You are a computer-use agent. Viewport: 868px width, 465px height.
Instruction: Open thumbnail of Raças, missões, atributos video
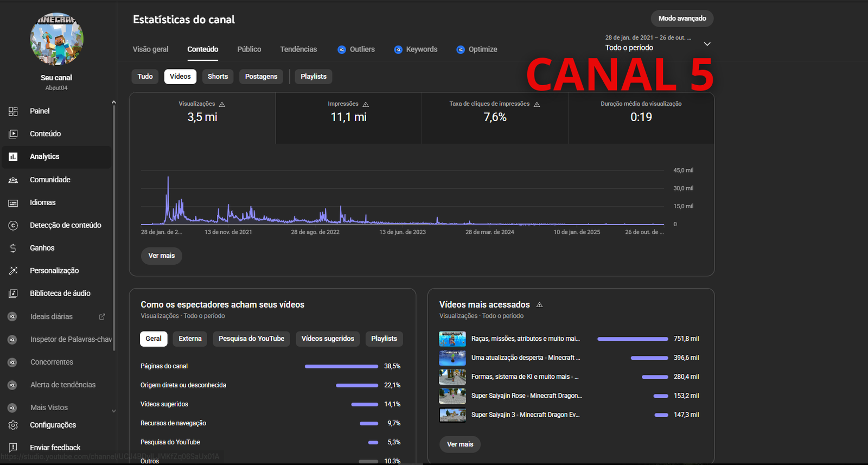(x=452, y=339)
